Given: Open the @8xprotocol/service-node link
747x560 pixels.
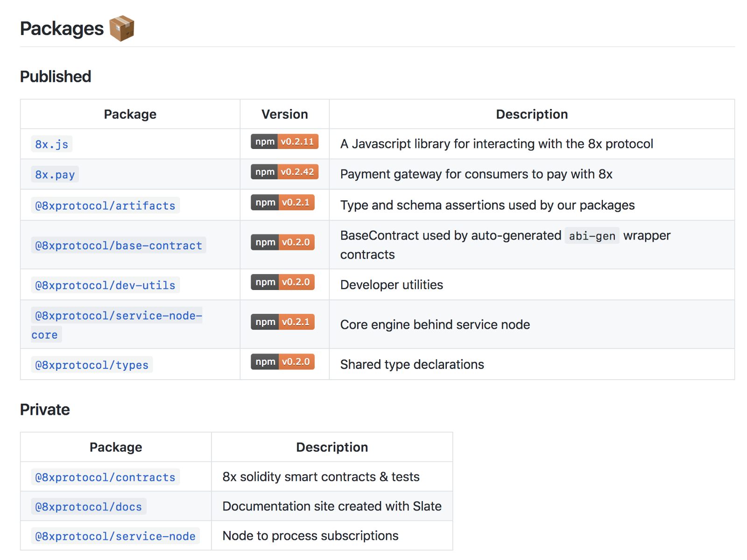Looking at the screenshot, I should coord(115,536).
